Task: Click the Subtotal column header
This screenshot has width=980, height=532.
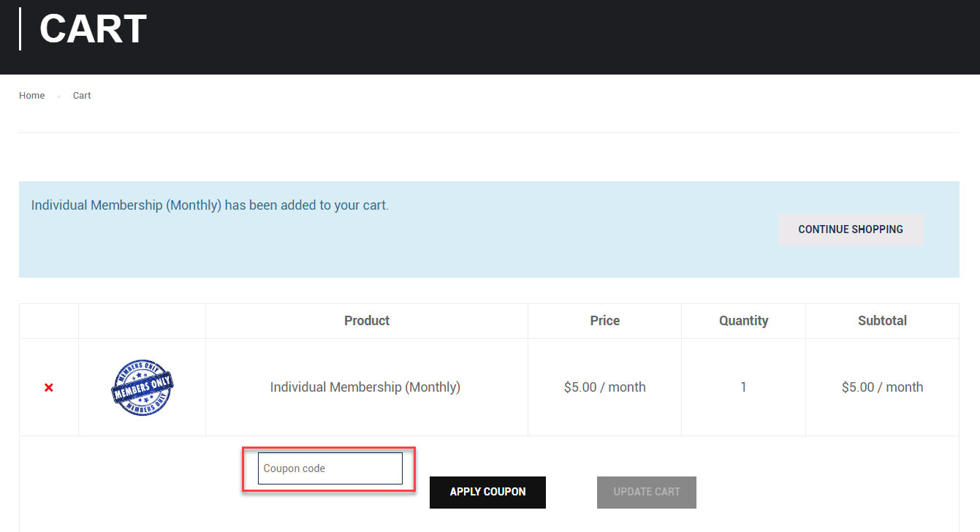Action: point(882,321)
